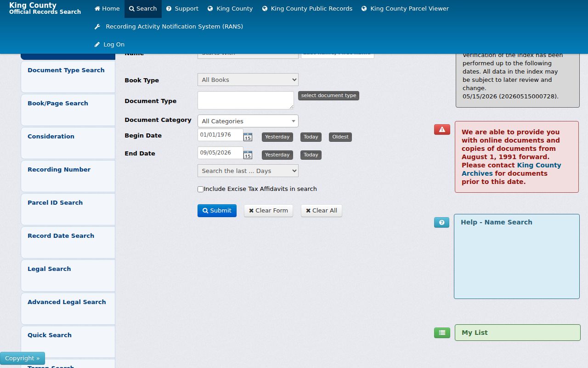Open the Record Date Search tab

click(68, 242)
